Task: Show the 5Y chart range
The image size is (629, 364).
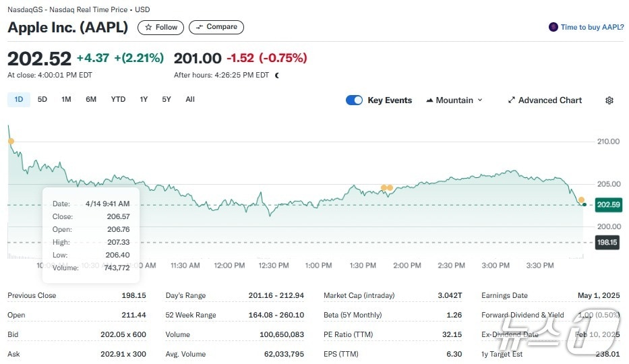Action: pyautogui.click(x=167, y=100)
